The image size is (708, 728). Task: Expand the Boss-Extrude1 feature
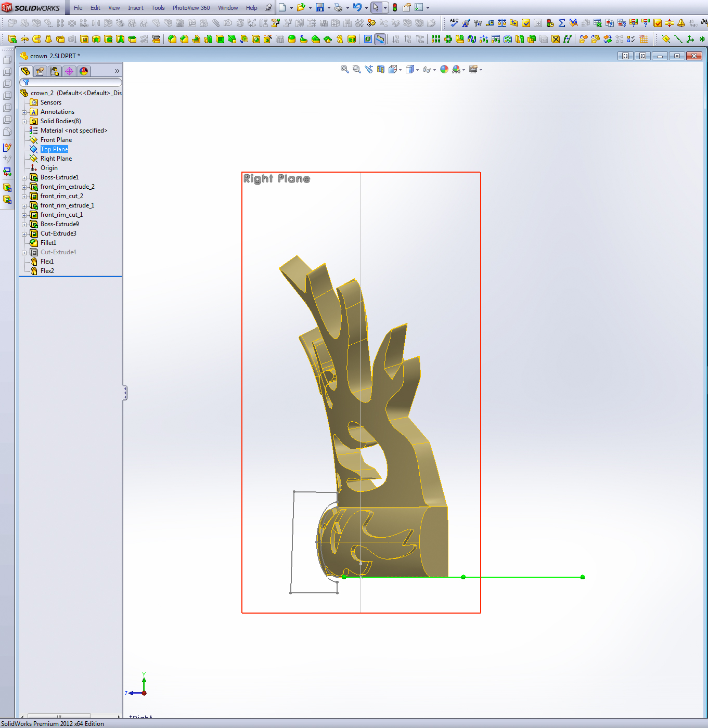tap(24, 178)
